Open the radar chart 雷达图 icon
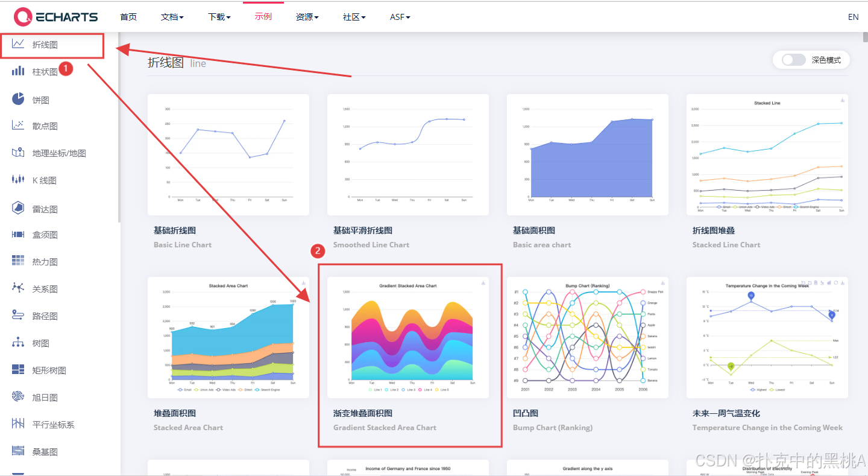 (x=18, y=209)
